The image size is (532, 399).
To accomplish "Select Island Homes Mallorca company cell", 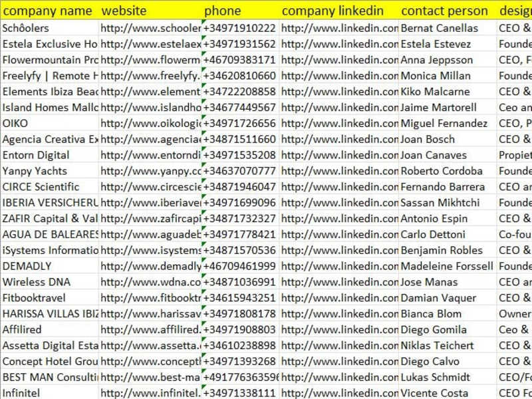I will click(x=49, y=107).
